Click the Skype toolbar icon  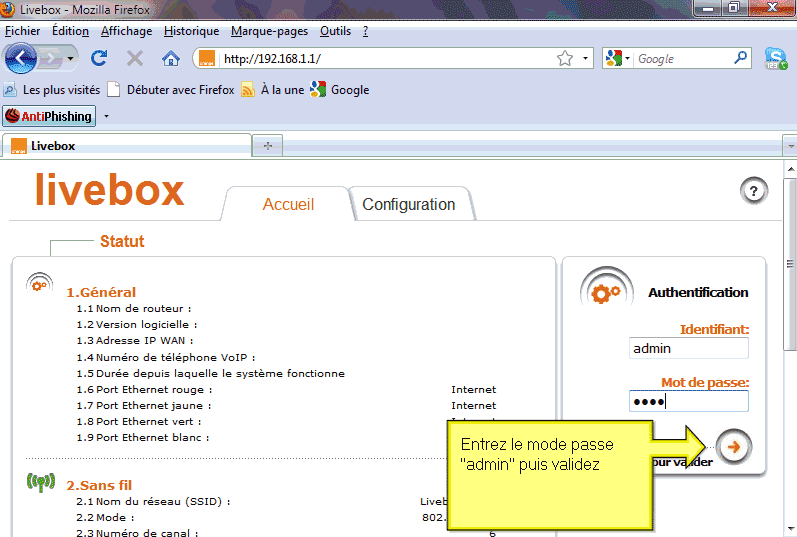coord(776,58)
